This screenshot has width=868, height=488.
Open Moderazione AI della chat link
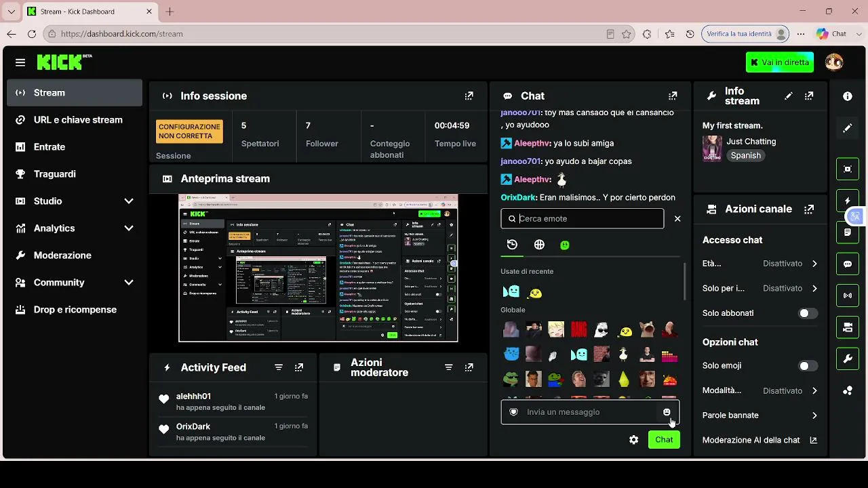pos(760,441)
